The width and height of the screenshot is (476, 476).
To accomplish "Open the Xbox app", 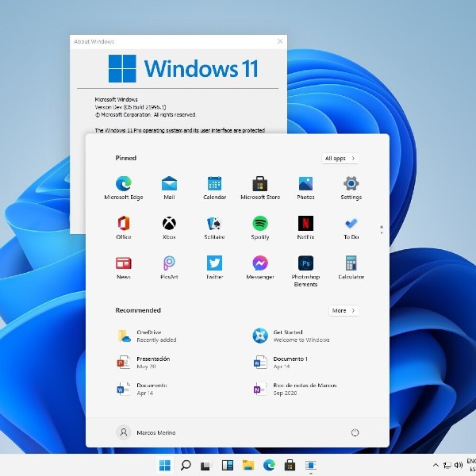I will tap(169, 228).
